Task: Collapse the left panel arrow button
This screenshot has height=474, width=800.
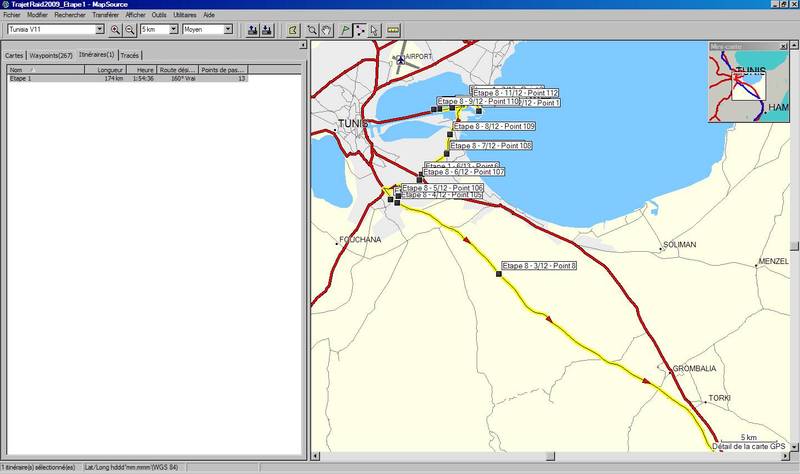Action: 303,45
